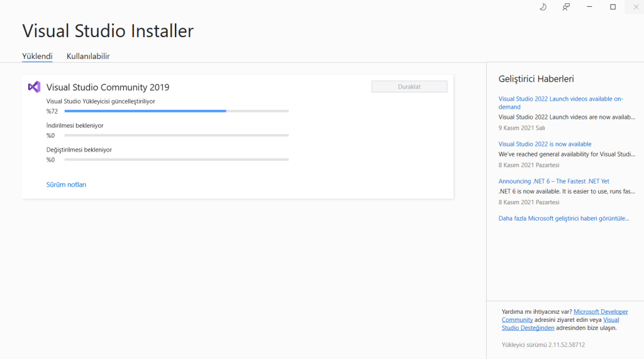Click the Değiştirilmesi bekleniyor progress bar
Image resolution: width=644 pixels, height=359 pixels.
click(176, 160)
